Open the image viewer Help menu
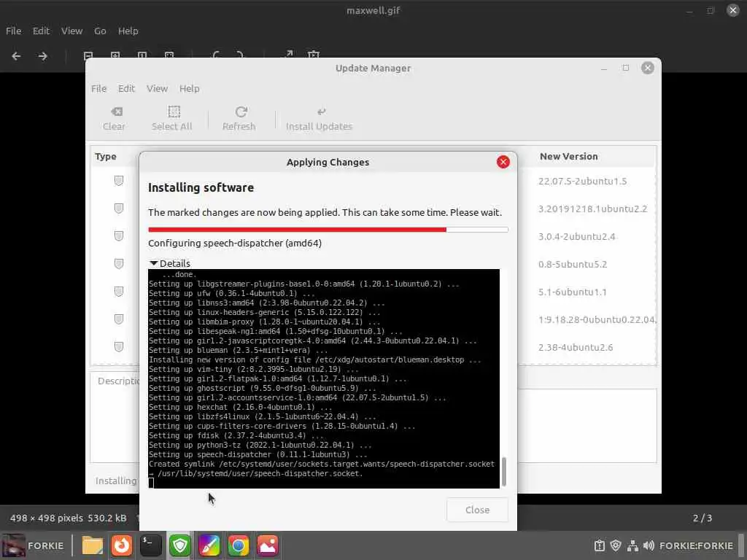This screenshot has width=747, height=560. click(x=128, y=31)
